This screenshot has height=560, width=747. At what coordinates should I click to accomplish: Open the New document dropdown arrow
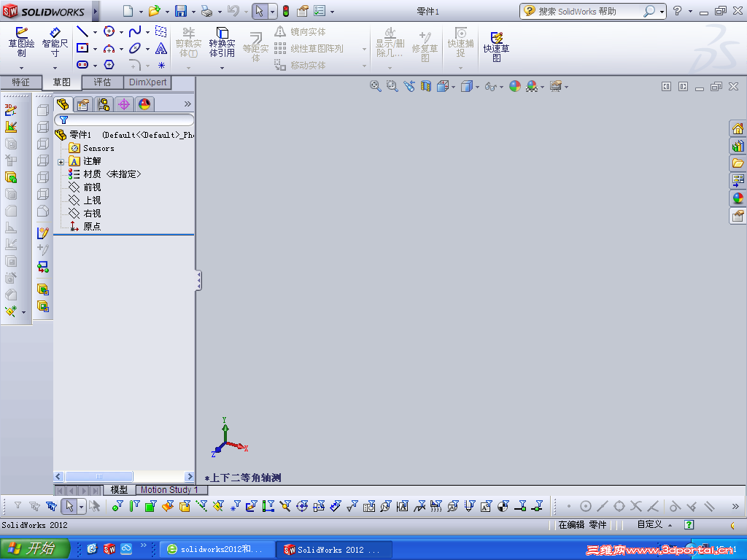coord(141,12)
